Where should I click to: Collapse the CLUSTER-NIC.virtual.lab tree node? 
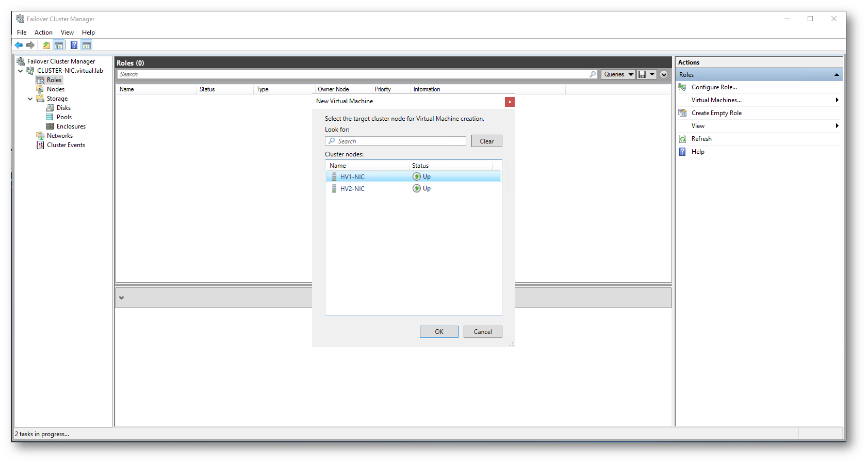tap(21, 71)
